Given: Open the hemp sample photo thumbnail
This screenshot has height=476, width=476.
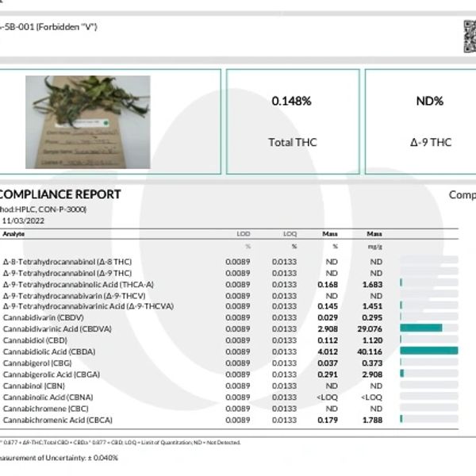Looking at the screenshot, I should (x=88, y=122).
